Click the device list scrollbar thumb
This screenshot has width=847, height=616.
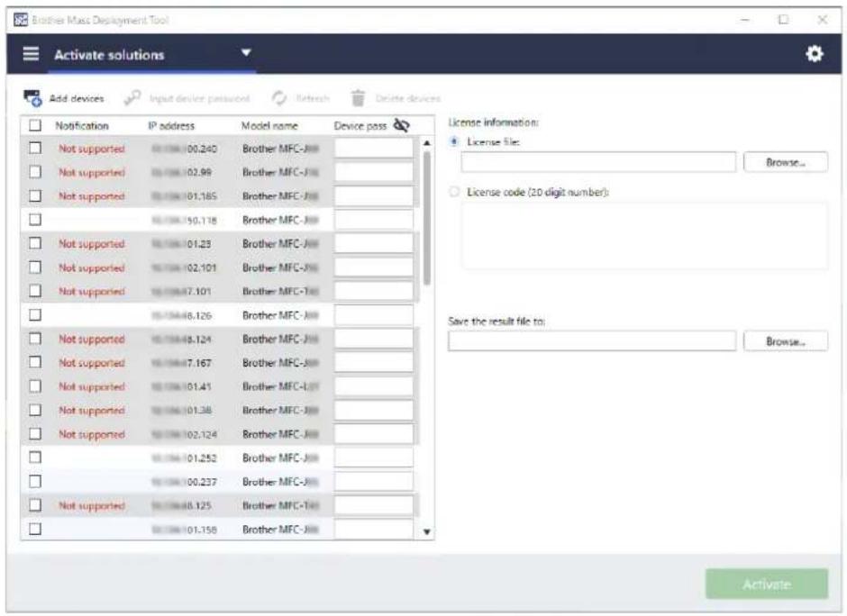point(427,218)
